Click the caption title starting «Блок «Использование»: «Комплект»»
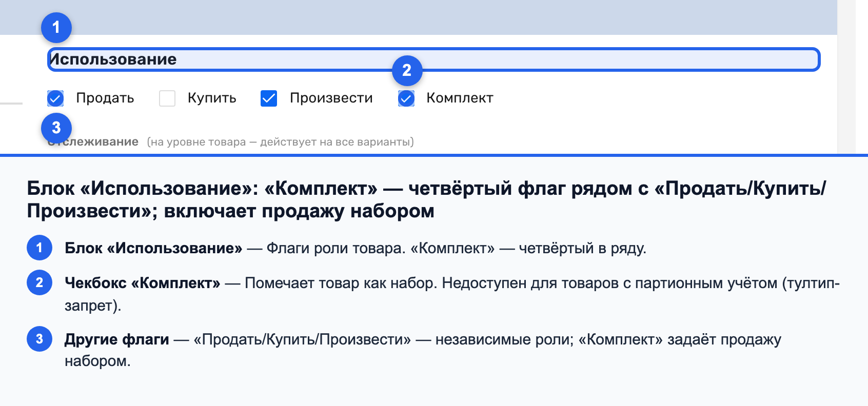The width and height of the screenshot is (868, 406). click(x=426, y=199)
